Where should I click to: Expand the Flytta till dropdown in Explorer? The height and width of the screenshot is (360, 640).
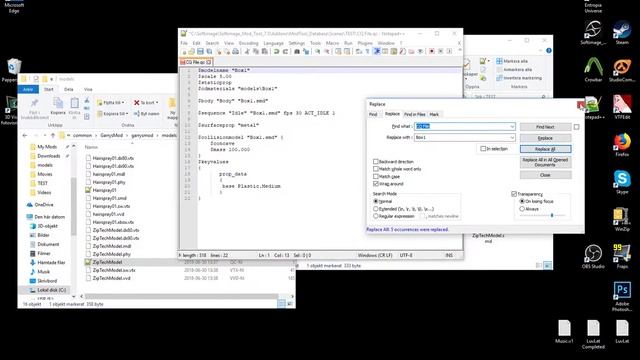click(x=123, y=102)
